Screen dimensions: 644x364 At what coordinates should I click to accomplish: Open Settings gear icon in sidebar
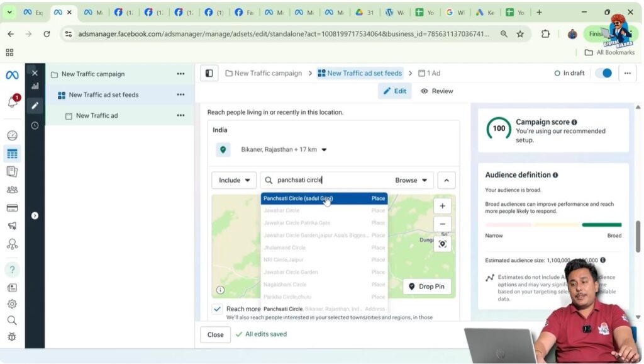click(x=13, y=304)
